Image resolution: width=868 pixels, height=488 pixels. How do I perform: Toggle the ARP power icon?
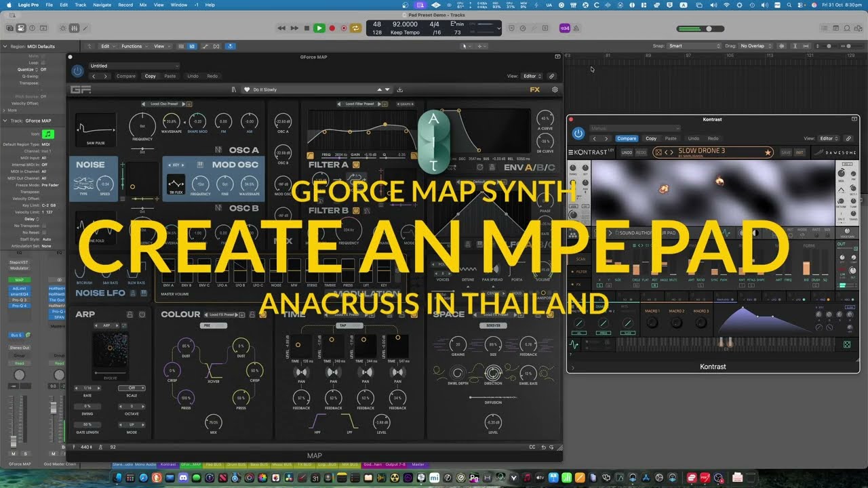142,314
